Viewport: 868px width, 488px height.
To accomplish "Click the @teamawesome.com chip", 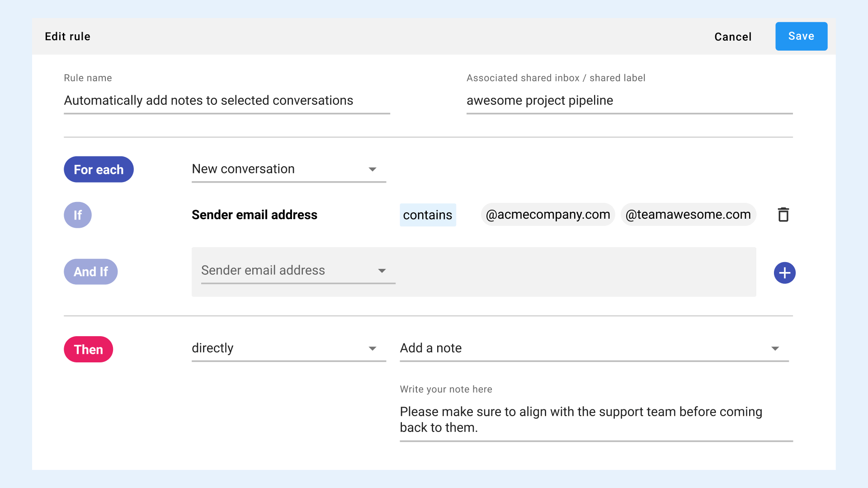I will coord(688,215).
